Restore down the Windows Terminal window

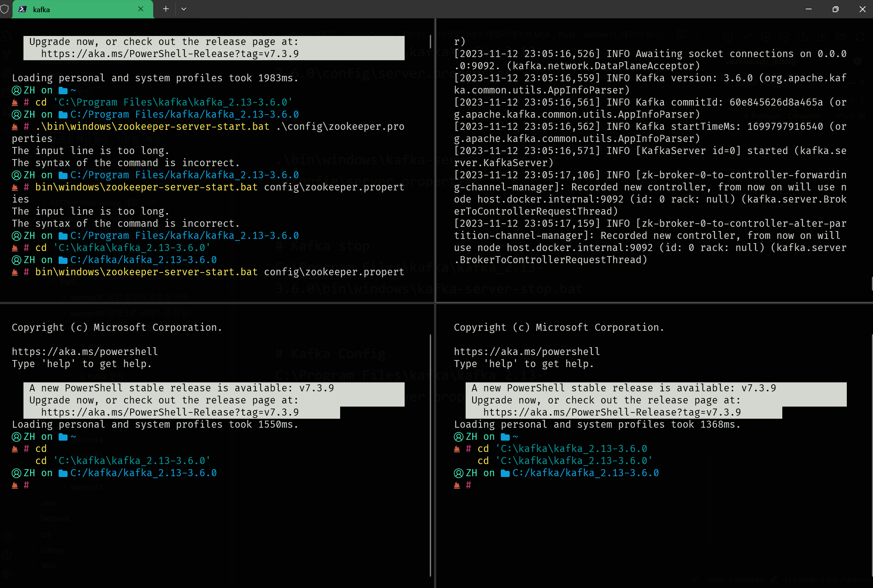(835, 9)
